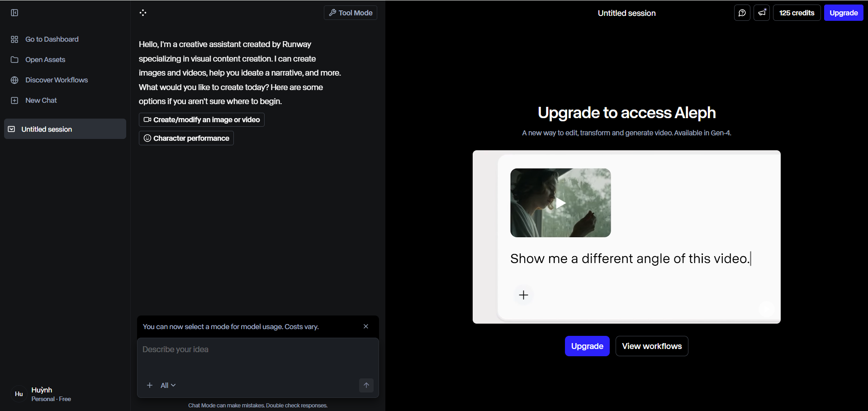The height and width of the screenshot is (411, 868).
Task: Choose Create/modify an image or video
Action: (202, 119)
